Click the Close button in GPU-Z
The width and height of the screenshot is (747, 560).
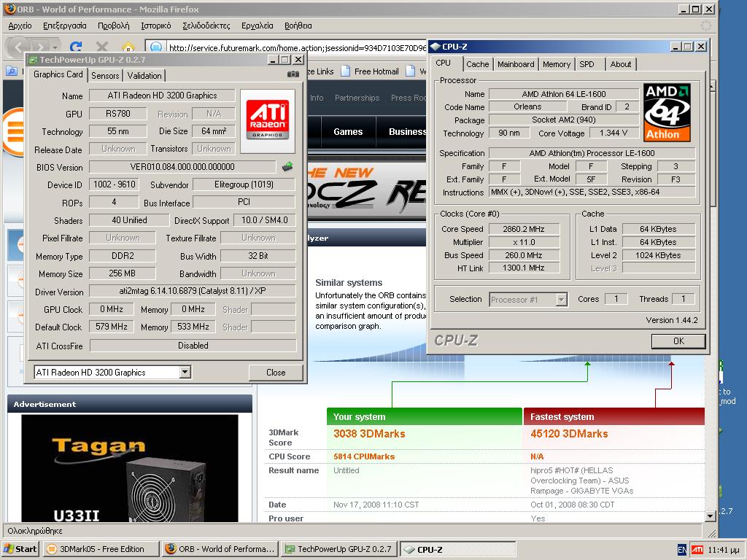(x=276, y=373)
